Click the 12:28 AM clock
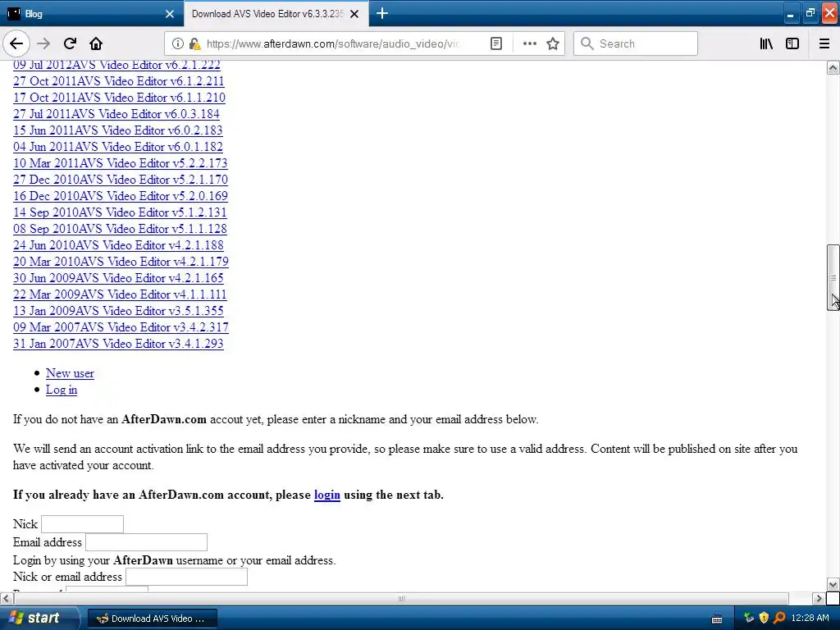The width and height of the screenshot is (840, 630). tap(810, 619)
